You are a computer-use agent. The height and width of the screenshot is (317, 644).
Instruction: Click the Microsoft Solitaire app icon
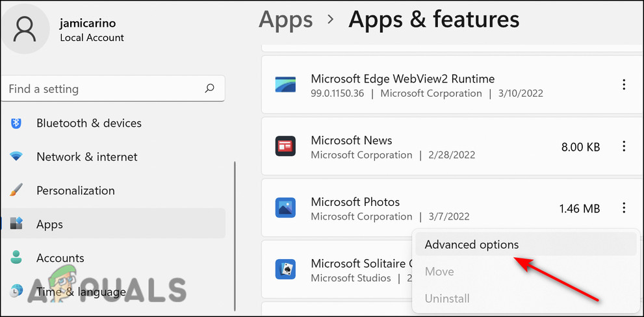[x=285, y=270]
